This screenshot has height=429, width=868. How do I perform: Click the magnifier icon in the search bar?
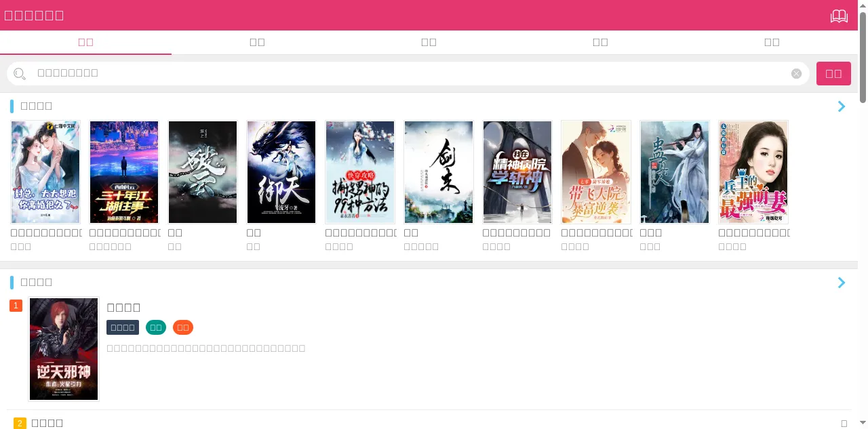point(20,74)
